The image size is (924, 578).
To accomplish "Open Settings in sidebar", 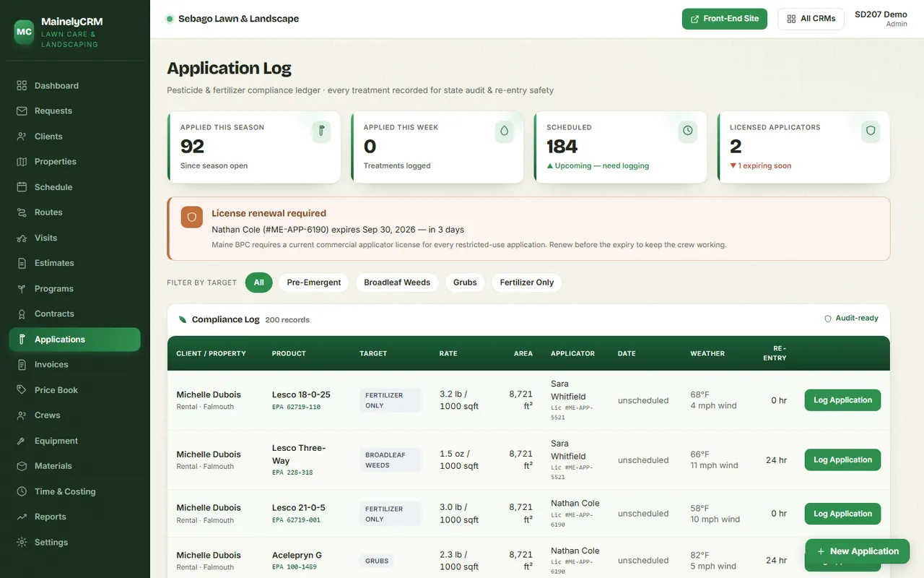I will pos(75,542).
